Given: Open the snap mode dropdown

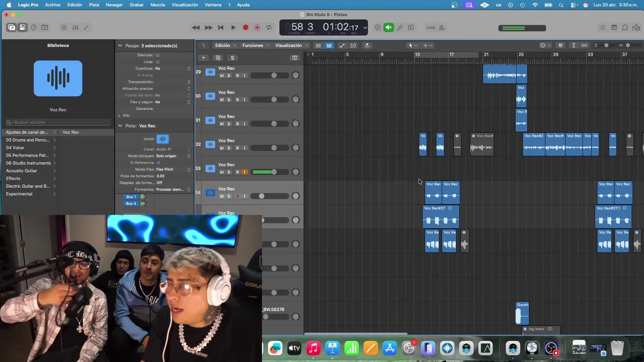Looking at the screenshot, I should click(545, 45).
